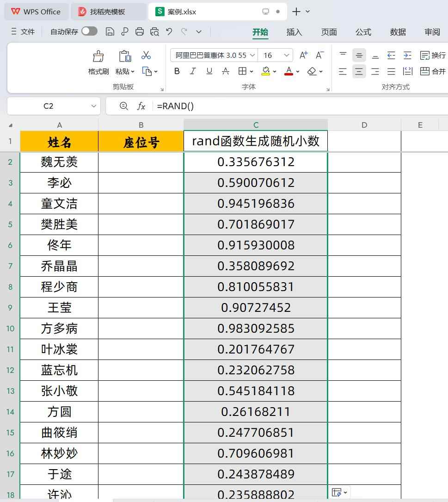
Task: Click the Wrap Text (换行) icon
Action: click(424, 56)
